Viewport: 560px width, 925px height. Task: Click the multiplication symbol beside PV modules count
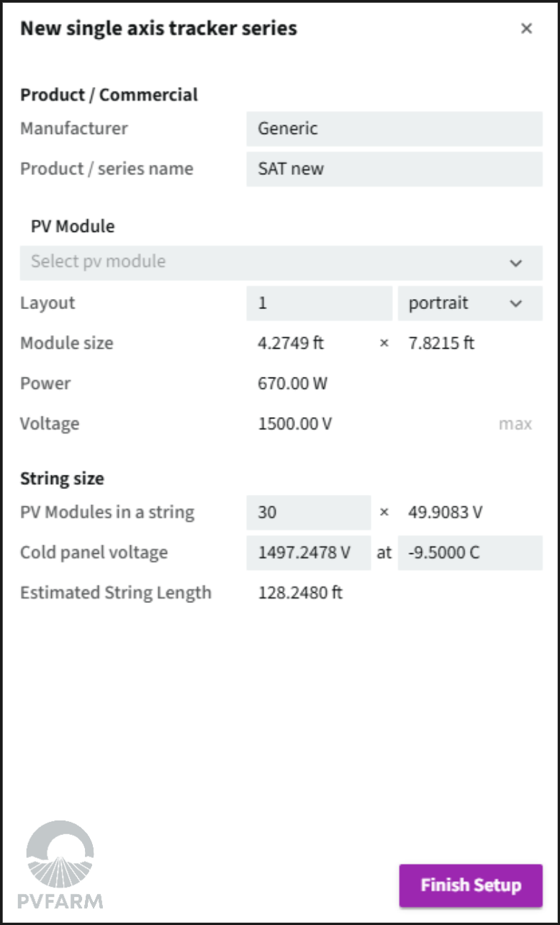pos(384,512)
